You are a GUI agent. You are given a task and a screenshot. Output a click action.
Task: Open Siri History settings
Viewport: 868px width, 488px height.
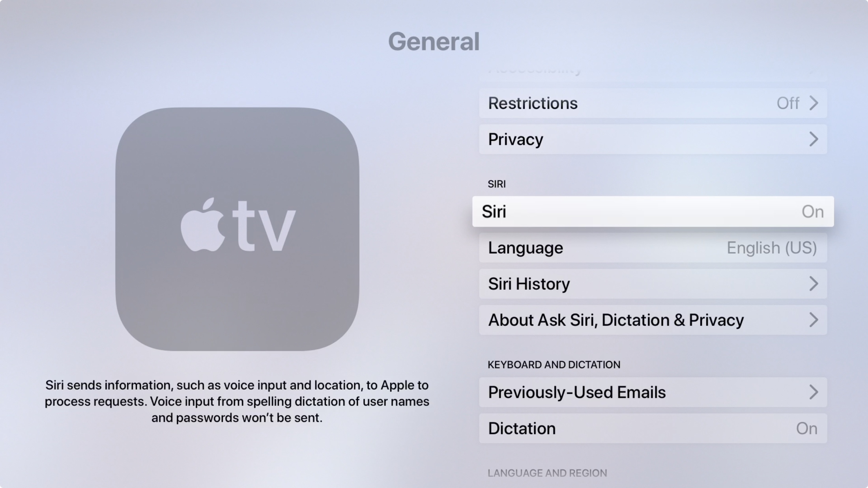click(653, 284)
